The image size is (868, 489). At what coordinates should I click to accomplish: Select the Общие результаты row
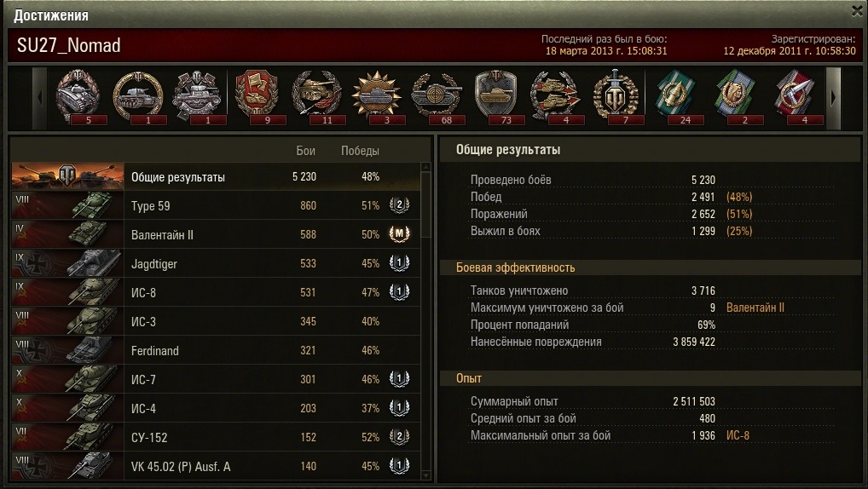point(216,177)
